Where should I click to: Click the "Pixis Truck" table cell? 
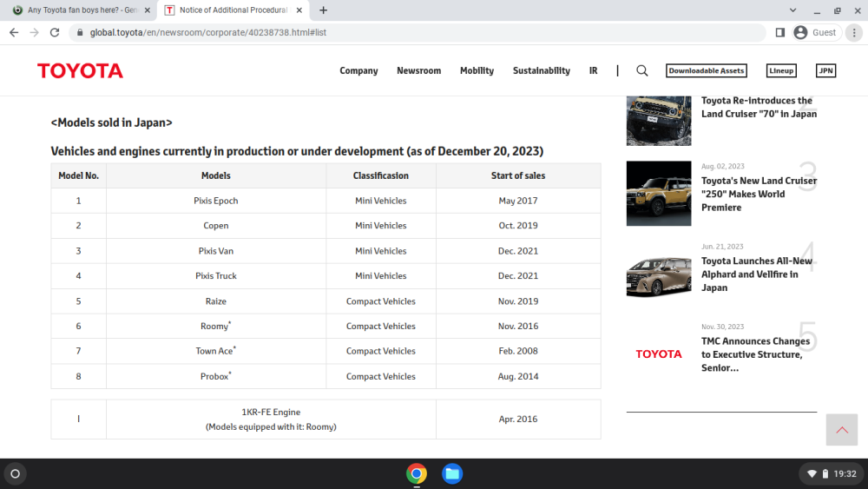tap(216, 276)
